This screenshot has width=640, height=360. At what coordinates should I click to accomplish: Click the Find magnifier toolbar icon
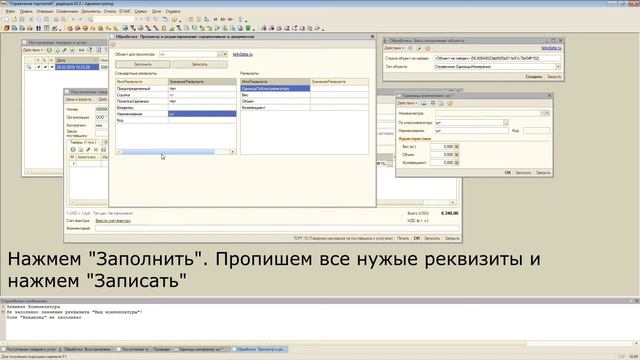pos(90,20)
